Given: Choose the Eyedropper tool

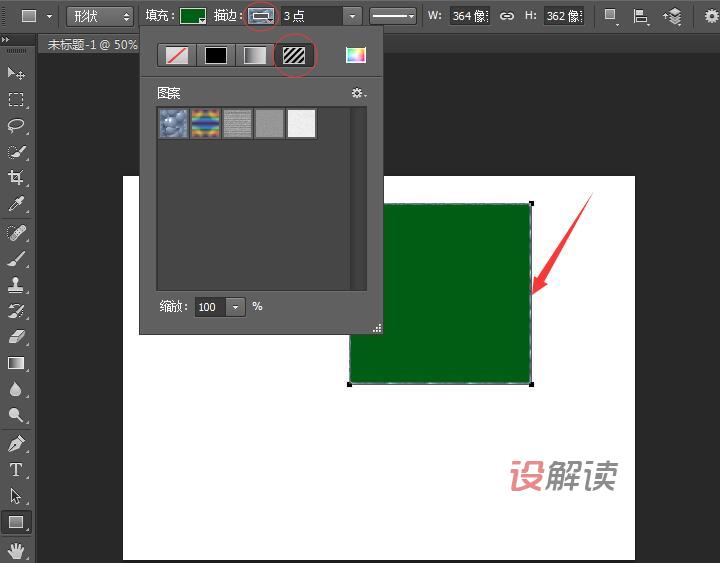Looking at the screenshot, I should [x=16, y=204].
